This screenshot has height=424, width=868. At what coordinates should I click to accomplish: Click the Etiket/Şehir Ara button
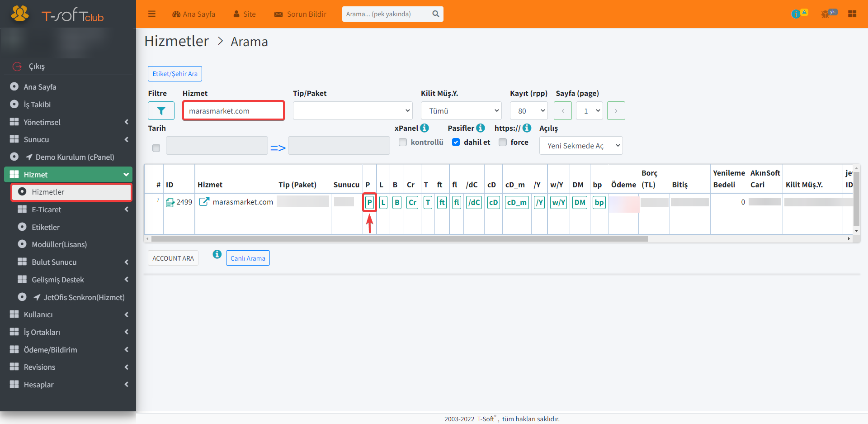[x=175, y=74]
